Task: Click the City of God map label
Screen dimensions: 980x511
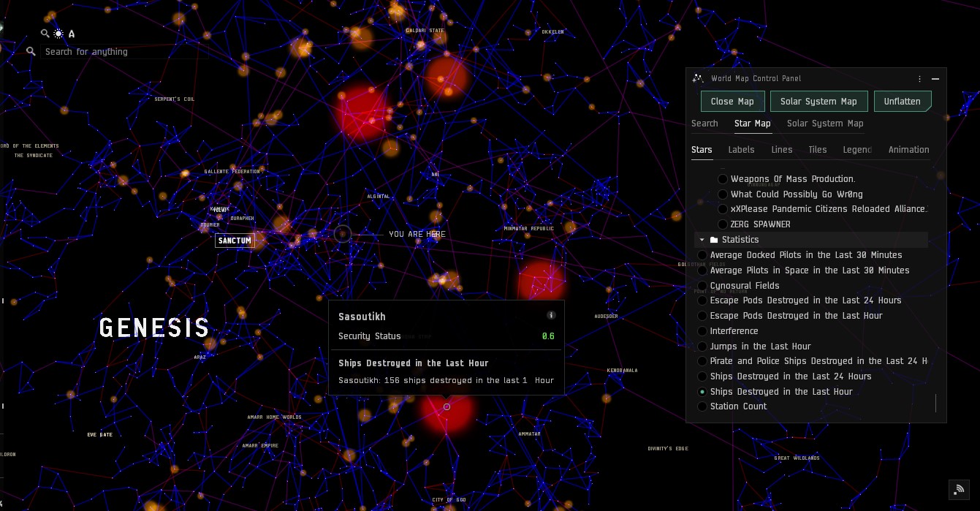Action: tap(449, 500)
